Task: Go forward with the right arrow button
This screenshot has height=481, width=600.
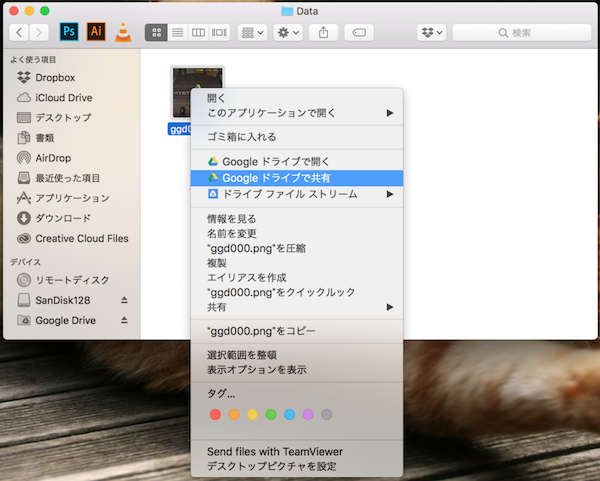Action: click(x=39, y=33)
